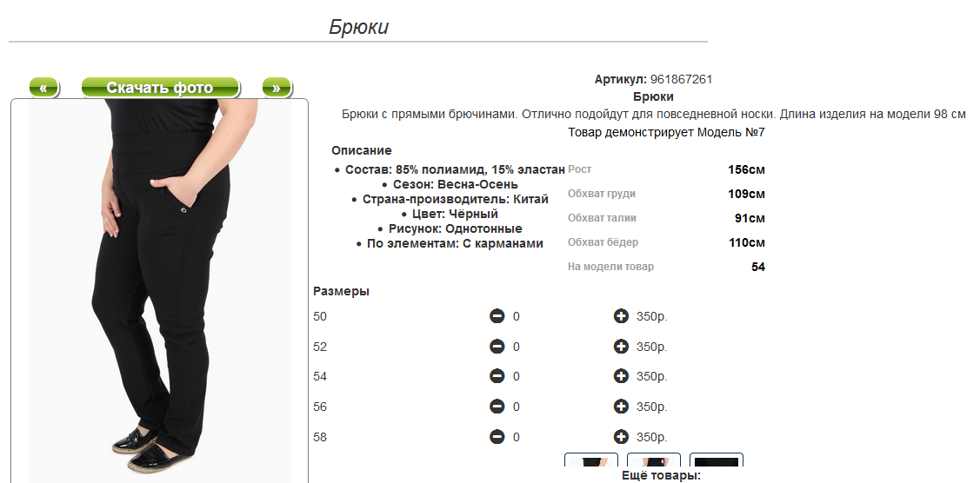The height and width of the screenshot is (483, 980).
Task: Click На модели товар value 54
Action: click(758, 267)
